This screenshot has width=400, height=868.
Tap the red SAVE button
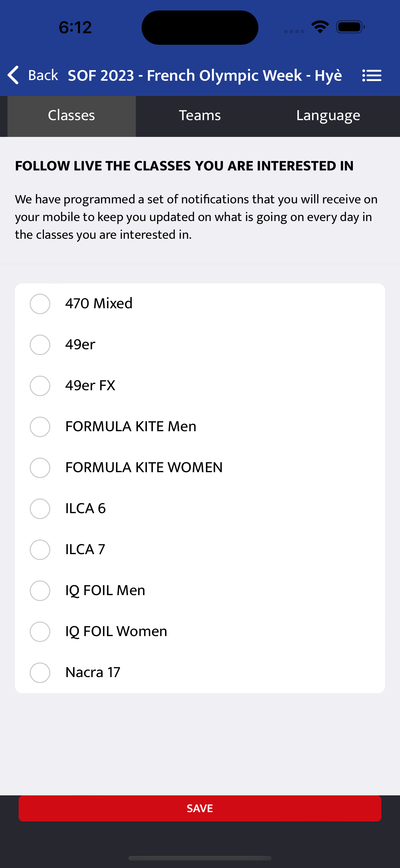coord(200,808)
